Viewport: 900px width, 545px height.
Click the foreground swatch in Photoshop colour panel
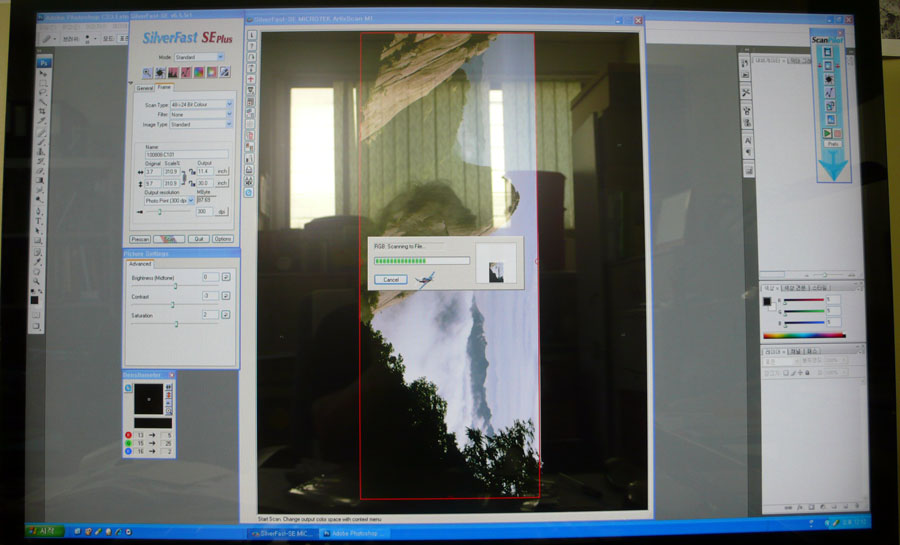(x=767, y=301)
